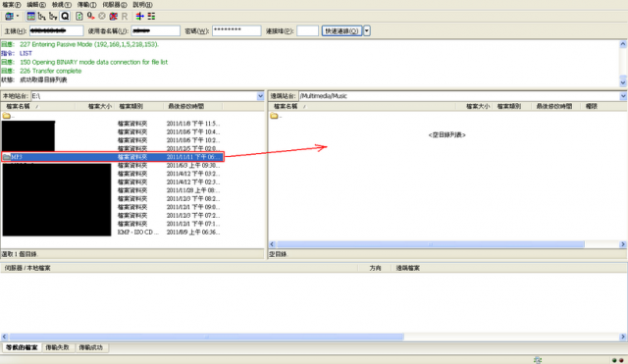Click the 成功取得目錄列表 status line
The width and height of the screenshot is (628, 364).
43,79
